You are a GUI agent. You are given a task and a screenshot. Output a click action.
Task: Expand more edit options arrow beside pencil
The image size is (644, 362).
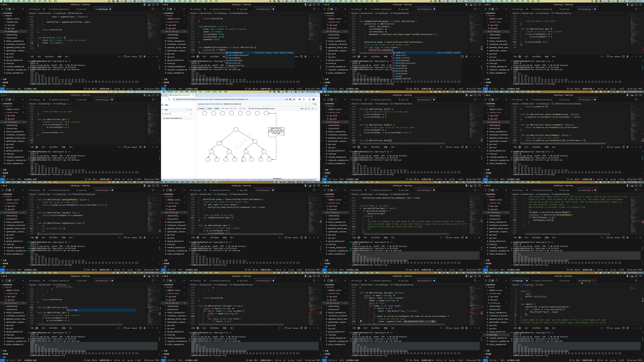[316, 109]
